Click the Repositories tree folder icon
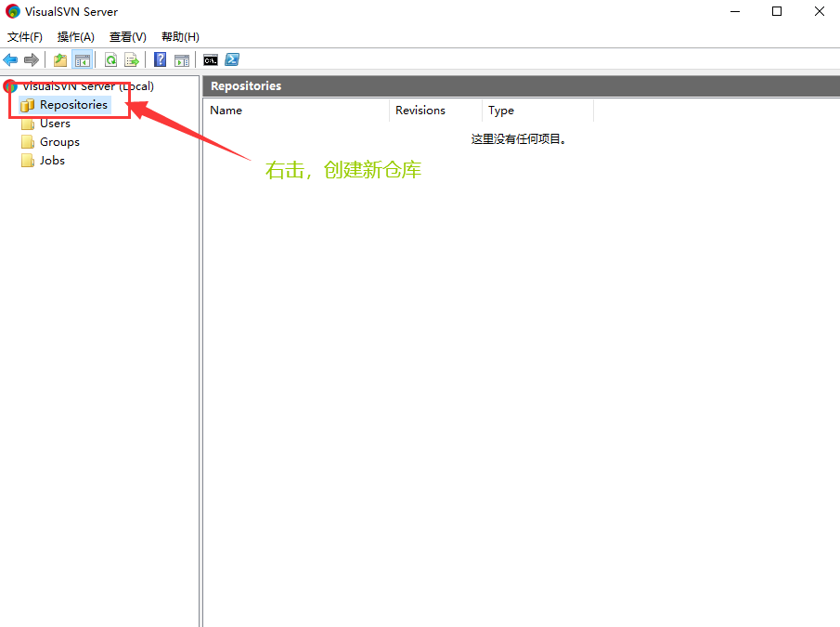840x627 pixels. tap(27, 105)
